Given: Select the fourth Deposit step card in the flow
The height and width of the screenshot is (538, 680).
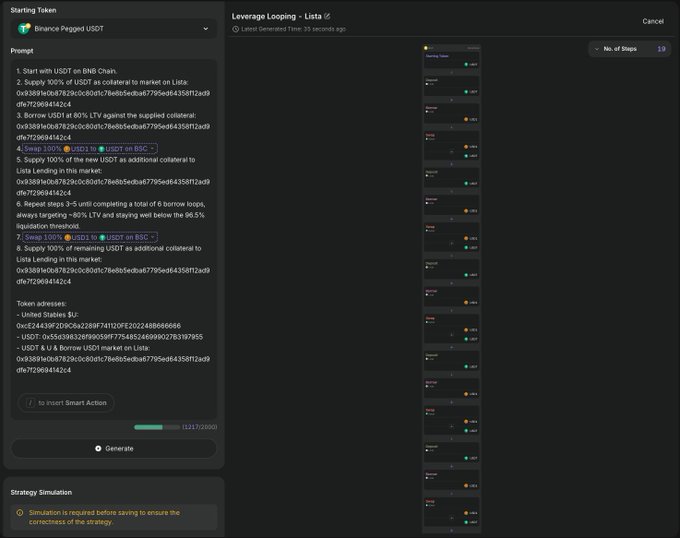Looking at the screenshot, I should [x=451, y=361].
